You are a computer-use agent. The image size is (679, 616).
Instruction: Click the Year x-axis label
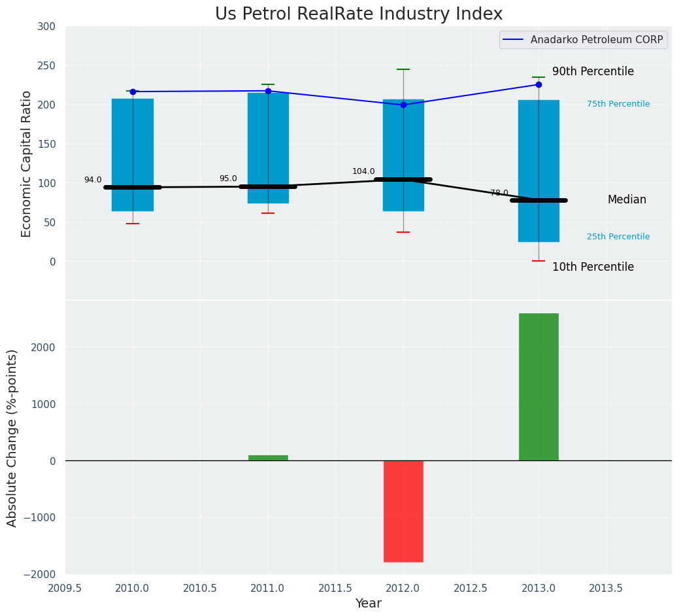[368, 604]
